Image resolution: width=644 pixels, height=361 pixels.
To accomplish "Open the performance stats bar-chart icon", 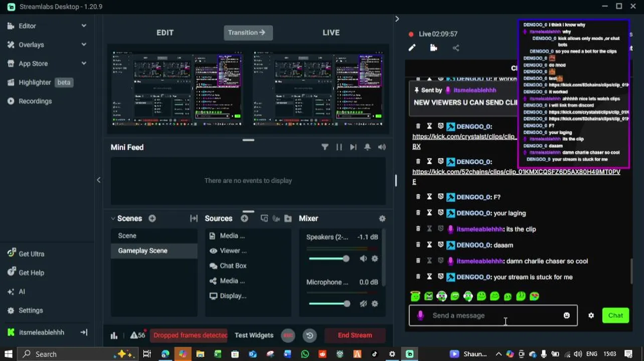I will click(114, 335).
